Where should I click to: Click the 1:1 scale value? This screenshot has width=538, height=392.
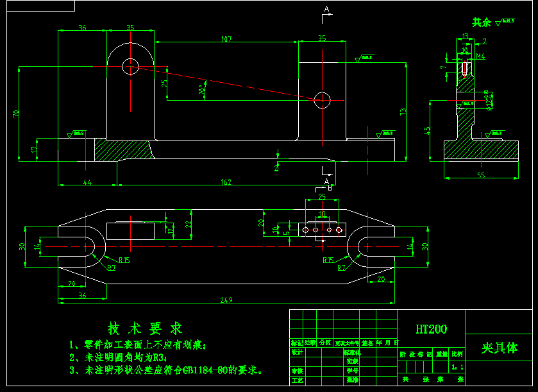point(457,367)
